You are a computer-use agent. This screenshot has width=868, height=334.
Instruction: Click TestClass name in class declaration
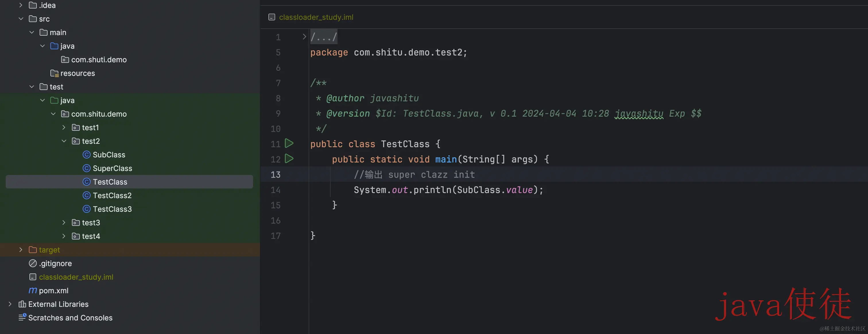[405, 144]
